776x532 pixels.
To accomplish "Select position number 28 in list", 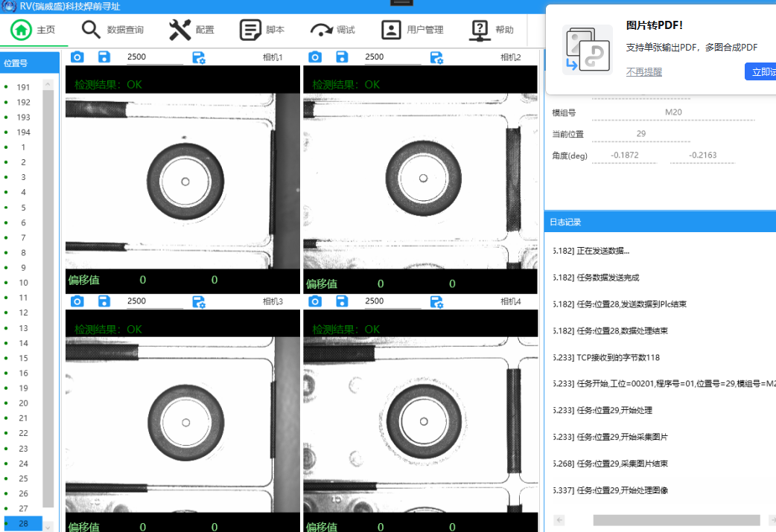I will [x=23, y=523].
